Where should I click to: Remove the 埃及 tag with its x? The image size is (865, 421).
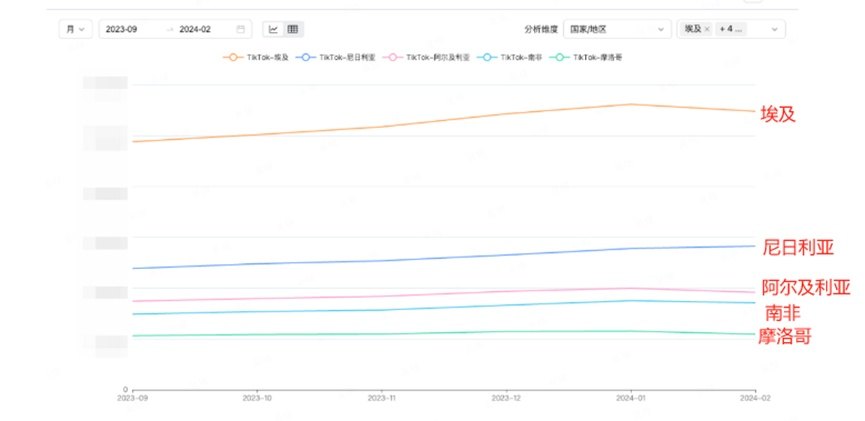(707, 29)
